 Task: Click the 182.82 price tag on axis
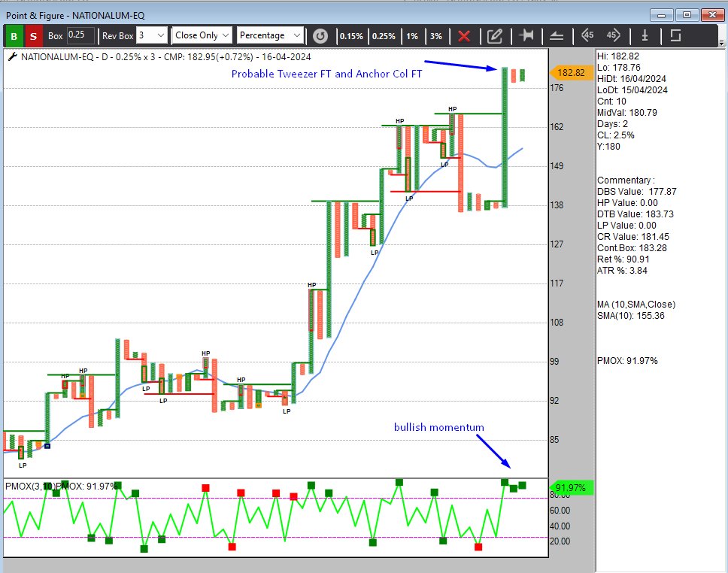click(x=571, y=72)
